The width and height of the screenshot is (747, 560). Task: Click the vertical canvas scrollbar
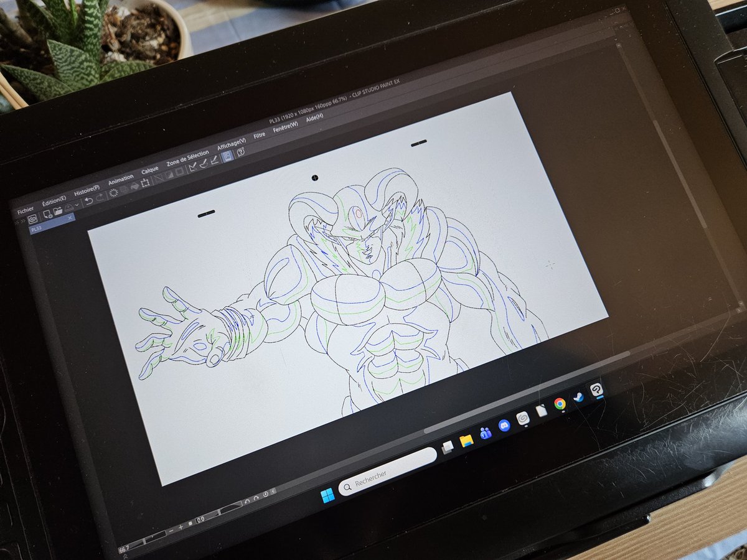tap(679, 174)
